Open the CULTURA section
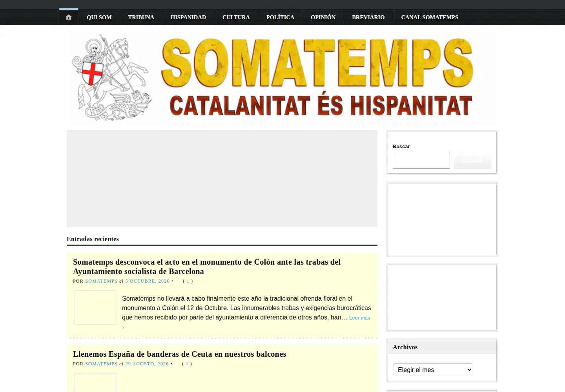 click(236, 17)
